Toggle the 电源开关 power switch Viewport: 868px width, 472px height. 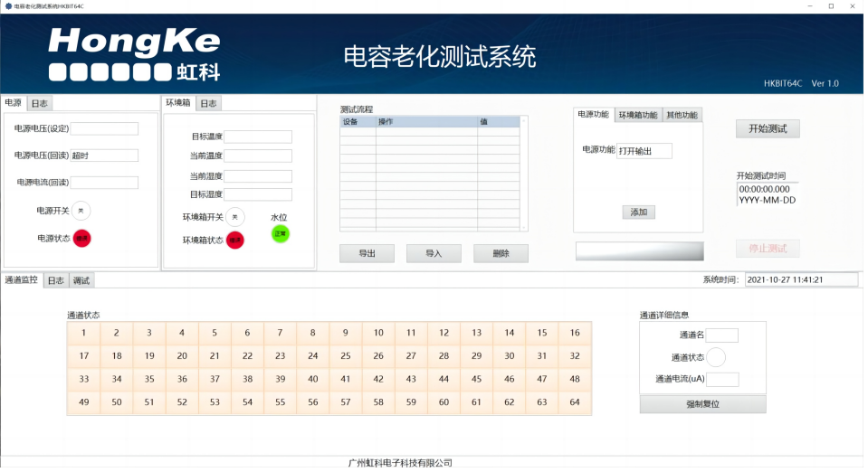[81, 211]
